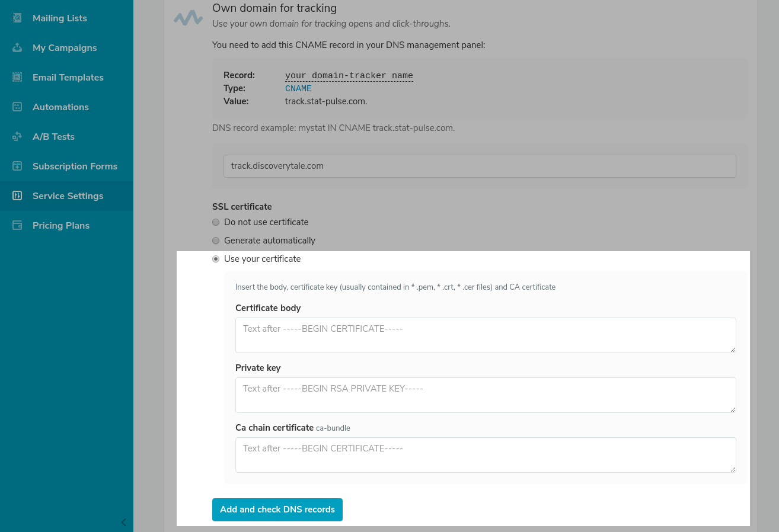This screenshot has height=532, width=779.
Task: Navigate to Automations
Action: (66, 107)
